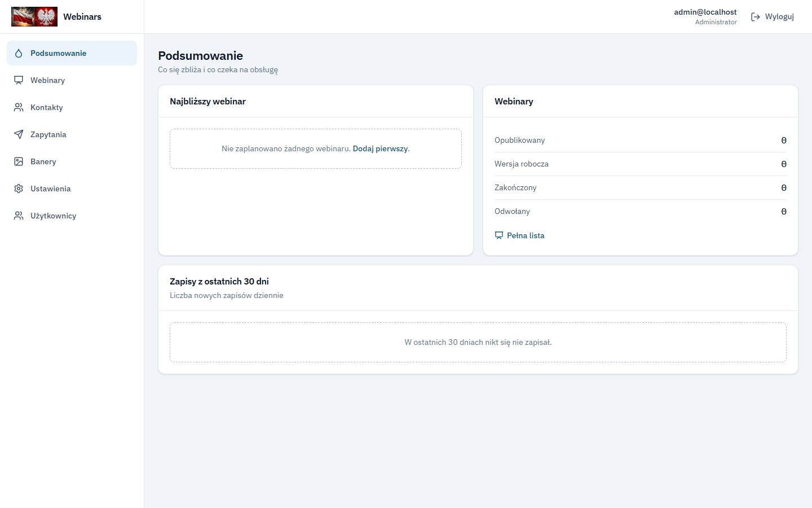Click the Ustawienia gear icon
This screenshot has height=508, width=812.
point(19,189)
